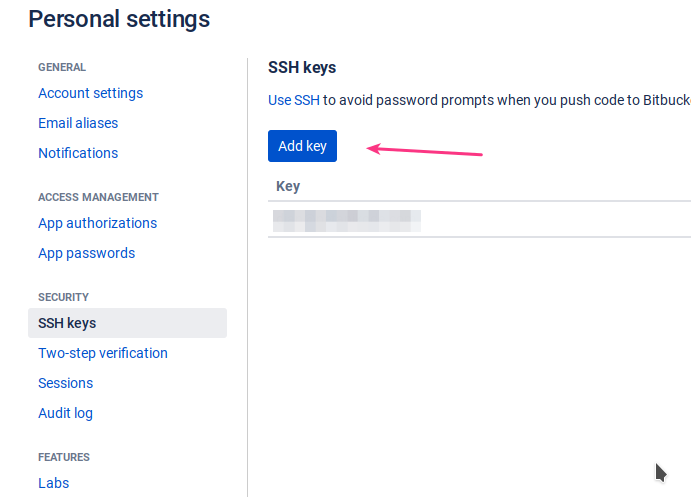Click the ACCESS MANAGEMENT group label

coord(98,197)
